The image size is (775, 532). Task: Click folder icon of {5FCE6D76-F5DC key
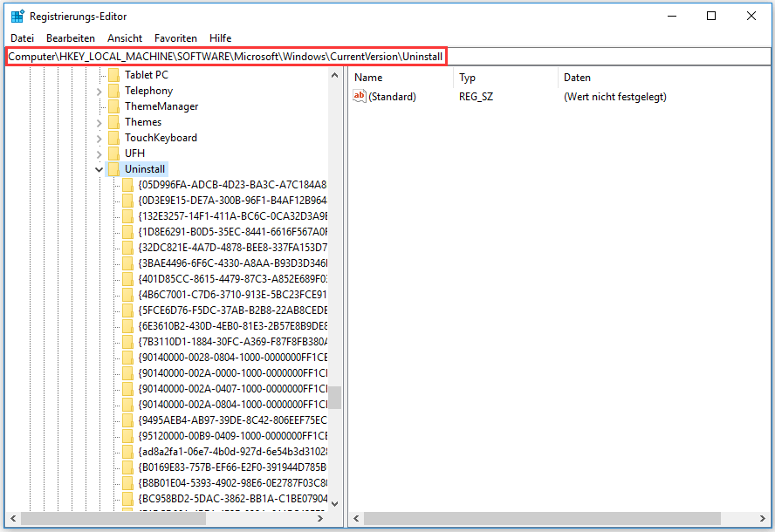tap(127, 310)
